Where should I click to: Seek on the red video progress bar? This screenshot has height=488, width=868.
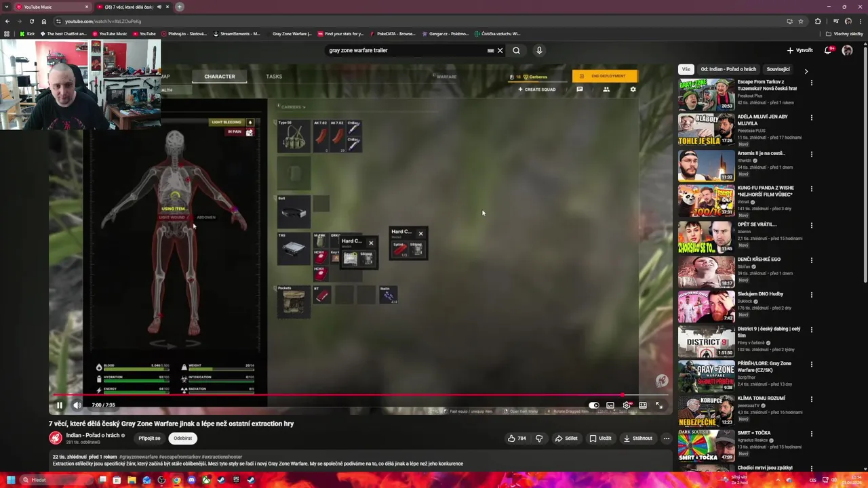click(361, 394)
